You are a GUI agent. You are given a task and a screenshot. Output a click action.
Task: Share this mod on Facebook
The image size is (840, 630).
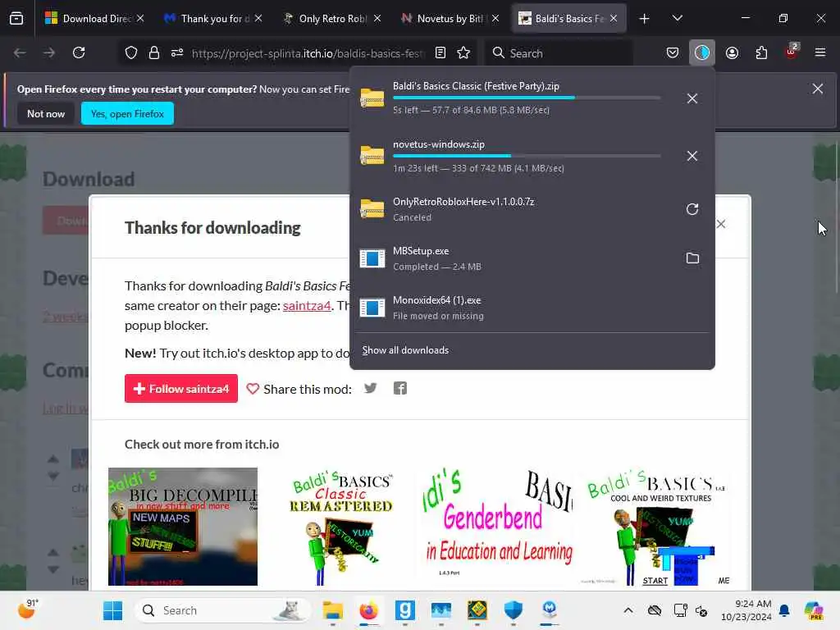[x=400, y=388]
